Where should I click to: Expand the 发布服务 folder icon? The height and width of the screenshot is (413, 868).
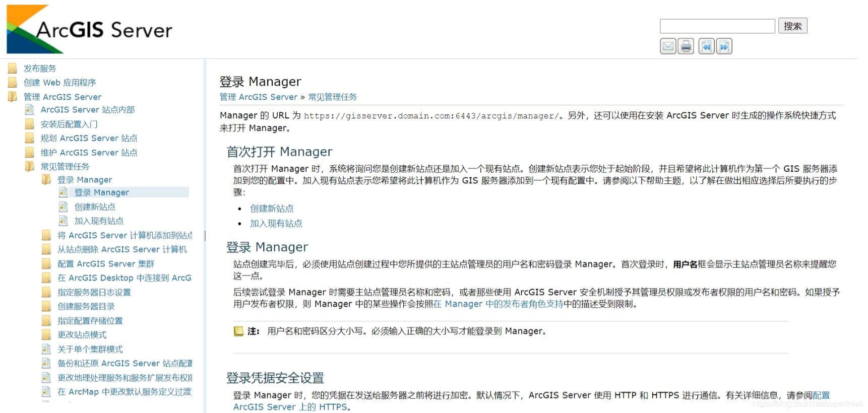click(13, 68)
